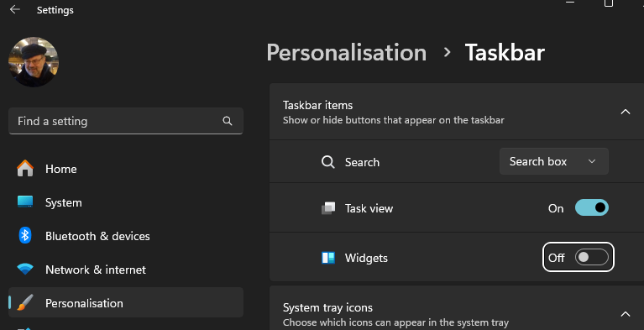Click the Home house icon
Viewport: 644px width, 330px height.
pyautogui.click(x=25, y=169)
